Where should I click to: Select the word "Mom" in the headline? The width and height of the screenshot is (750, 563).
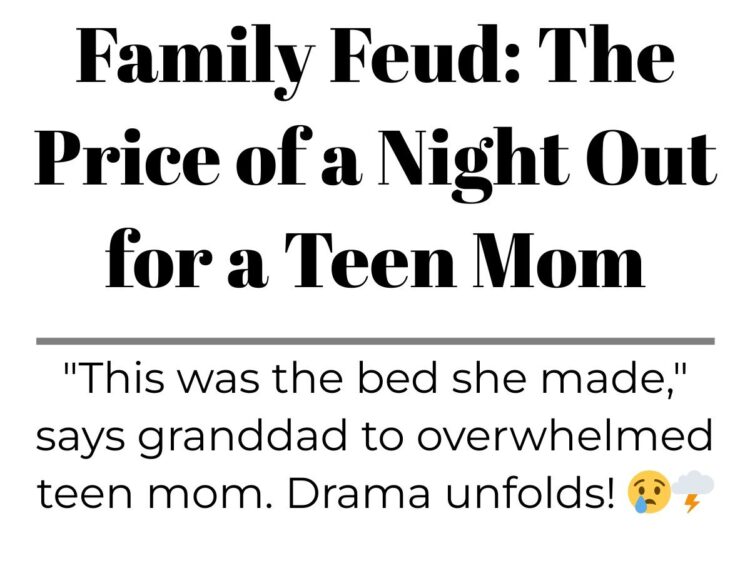point(560,260)
